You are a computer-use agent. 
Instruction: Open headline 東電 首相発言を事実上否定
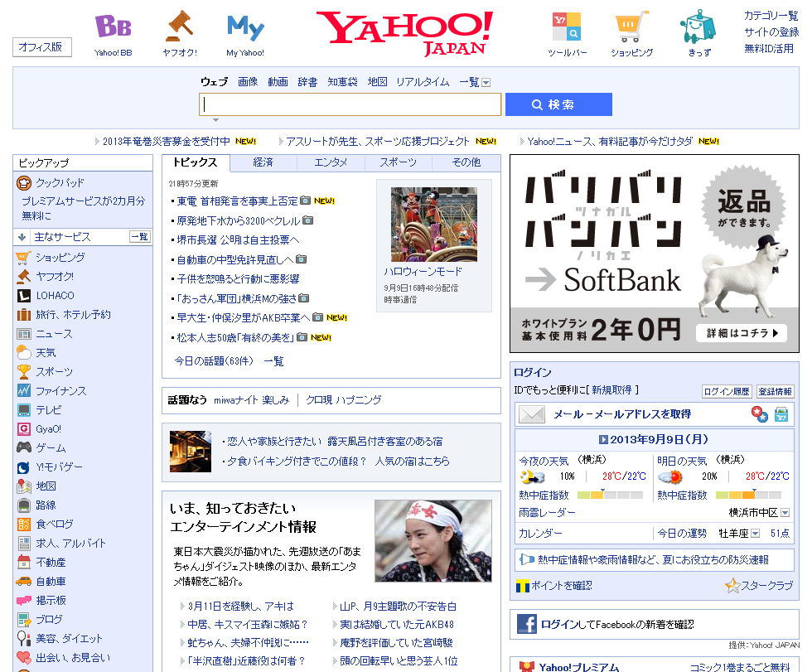[237, 201]
